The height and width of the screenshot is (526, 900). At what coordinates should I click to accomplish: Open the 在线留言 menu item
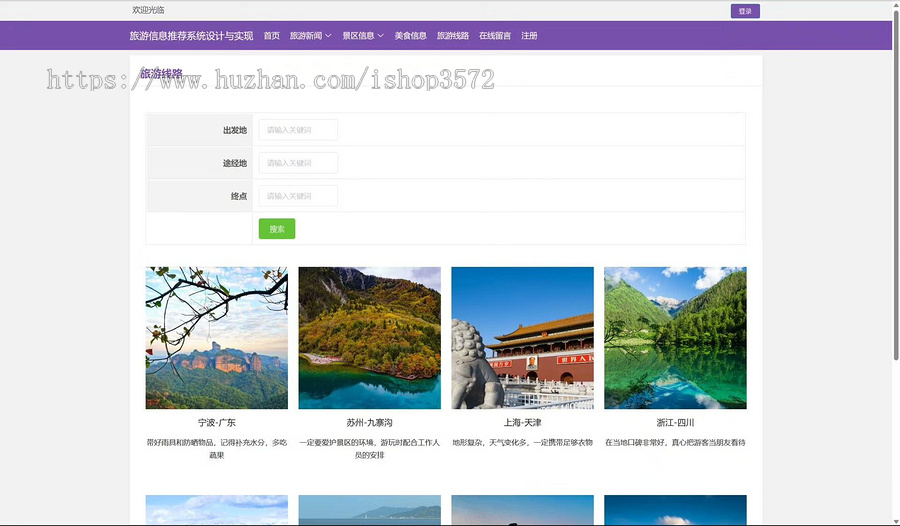click(x=495, y=36)
